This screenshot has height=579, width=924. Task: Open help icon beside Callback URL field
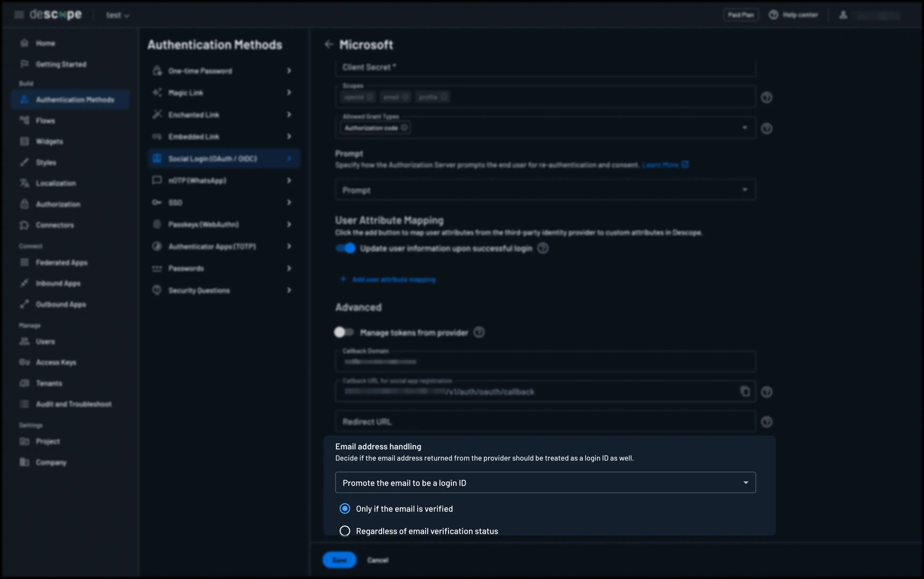click(x=766, y=392)
